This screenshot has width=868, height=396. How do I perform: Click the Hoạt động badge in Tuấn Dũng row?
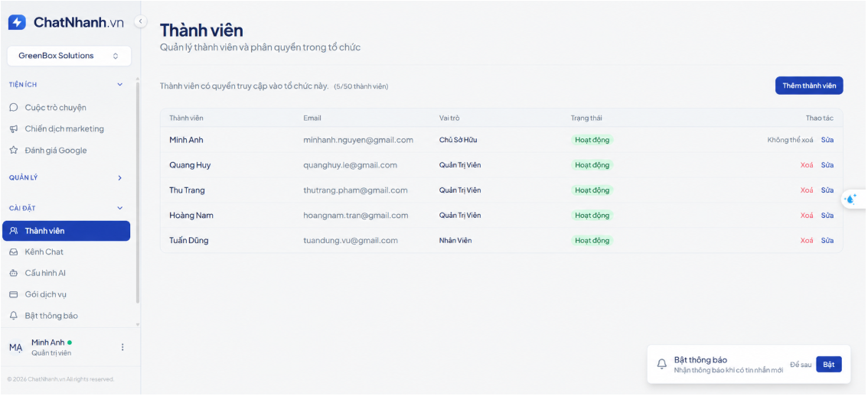pyautogui.click(x=592, y=241)
